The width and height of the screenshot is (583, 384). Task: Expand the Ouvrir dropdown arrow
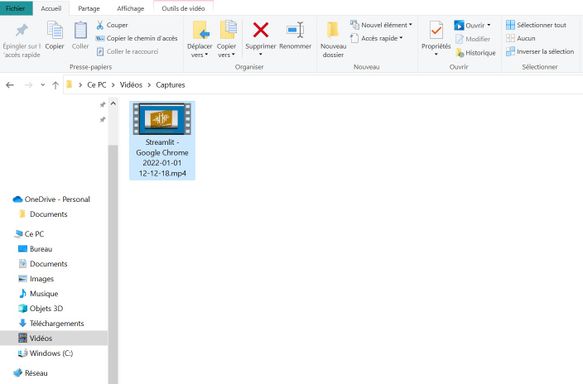(489, 25)
